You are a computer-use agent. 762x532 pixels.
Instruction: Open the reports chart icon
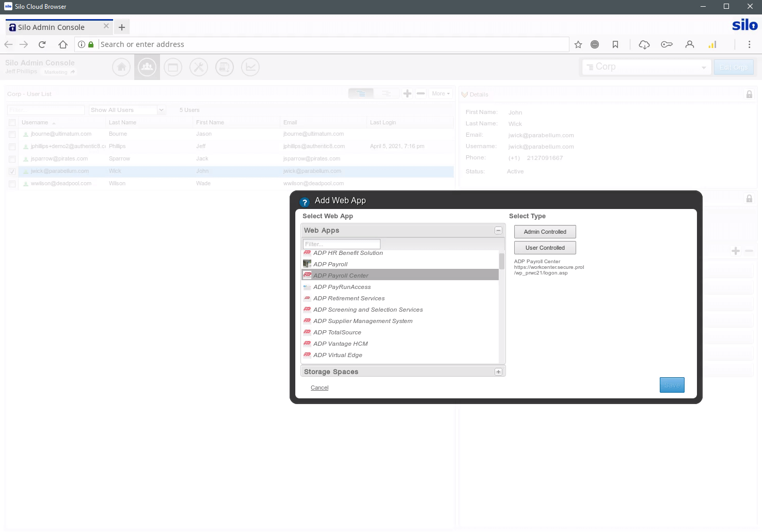coord(250,67)
